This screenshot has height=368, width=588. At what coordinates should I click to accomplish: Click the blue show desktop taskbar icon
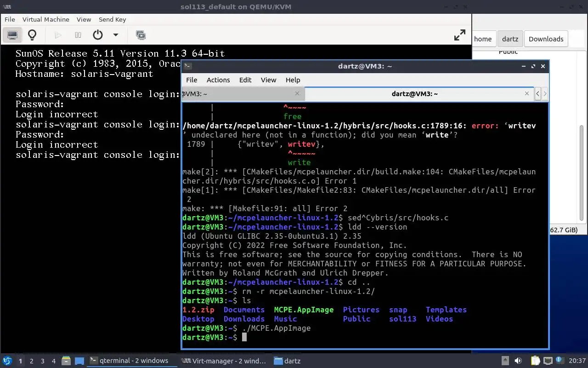[x=79, y=361]
